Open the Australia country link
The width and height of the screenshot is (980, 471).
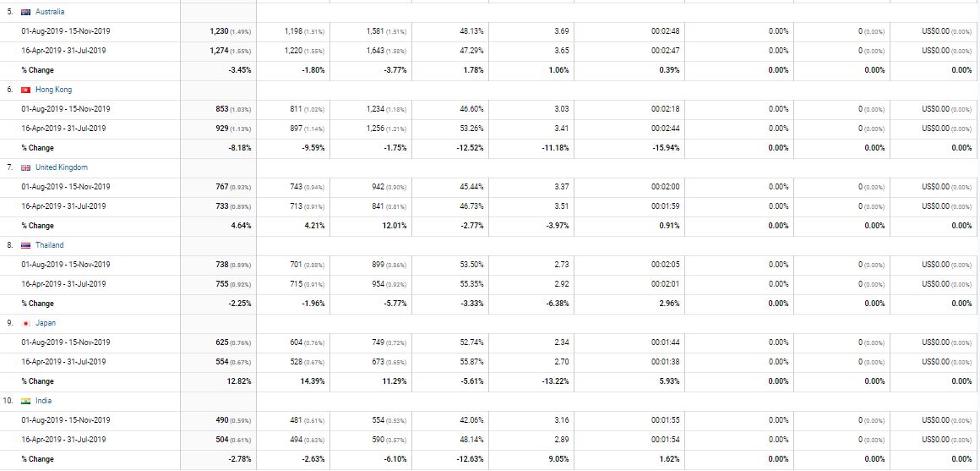click(x=50, y=12)
